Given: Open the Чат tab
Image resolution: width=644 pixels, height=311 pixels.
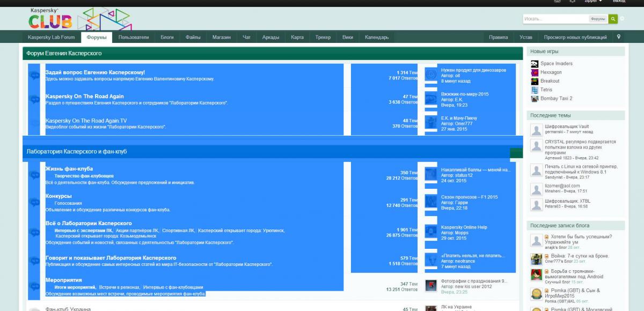Looking at the screenshot, I should (x=247, y=38).
